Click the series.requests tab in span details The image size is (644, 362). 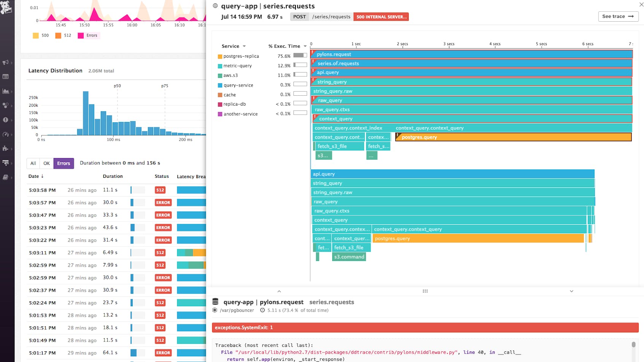tap(332, 302)
